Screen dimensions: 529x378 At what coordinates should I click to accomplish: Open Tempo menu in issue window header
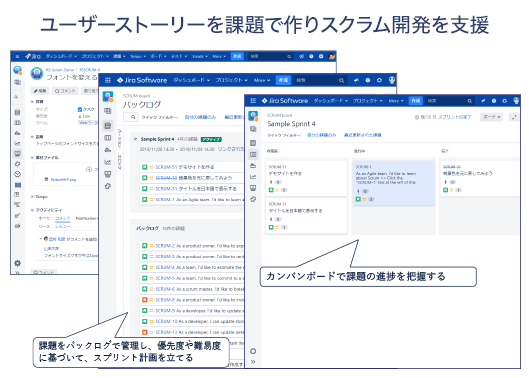click(x=138, y=56)
